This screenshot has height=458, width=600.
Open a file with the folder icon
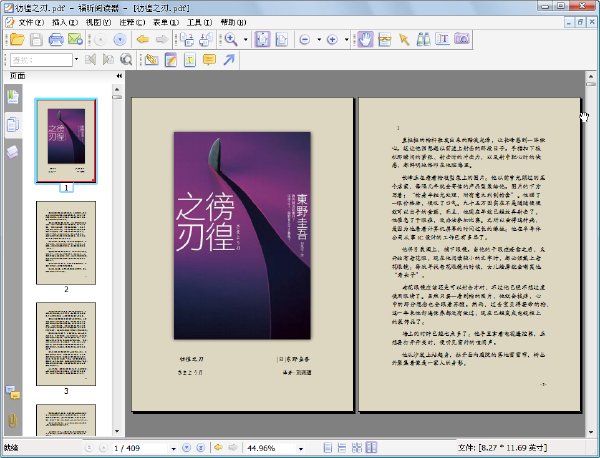[17, 39]
